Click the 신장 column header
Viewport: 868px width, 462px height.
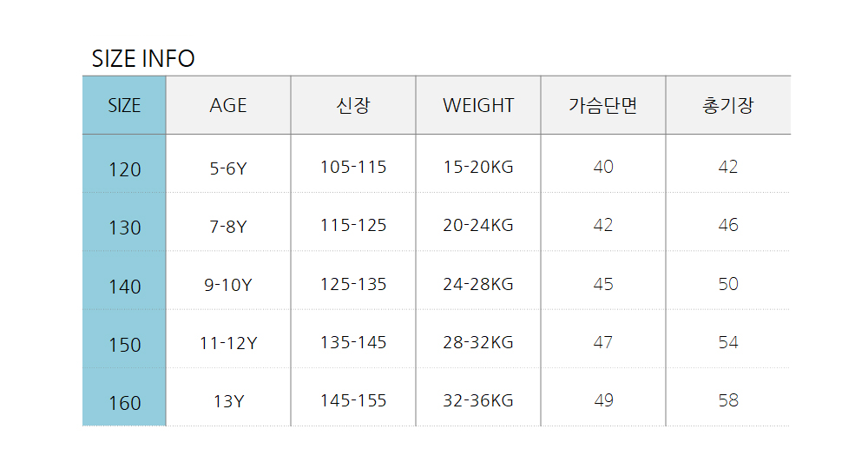[x=353, y=105]
